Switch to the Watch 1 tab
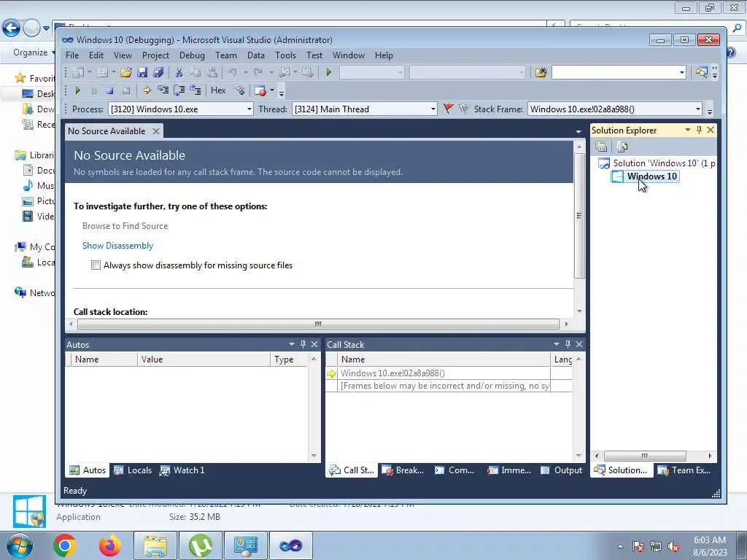 (182, 470)
